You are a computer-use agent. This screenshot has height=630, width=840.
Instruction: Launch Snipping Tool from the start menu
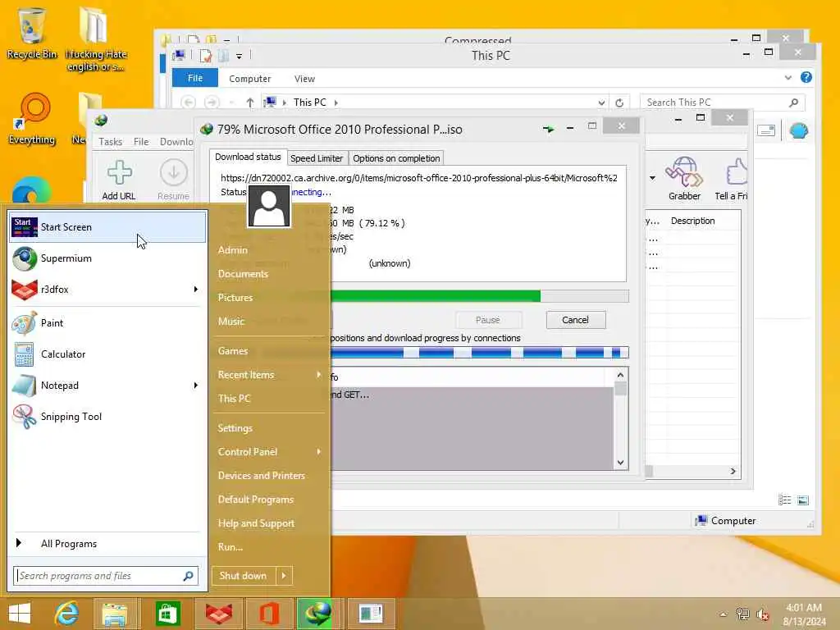[107, 416]
